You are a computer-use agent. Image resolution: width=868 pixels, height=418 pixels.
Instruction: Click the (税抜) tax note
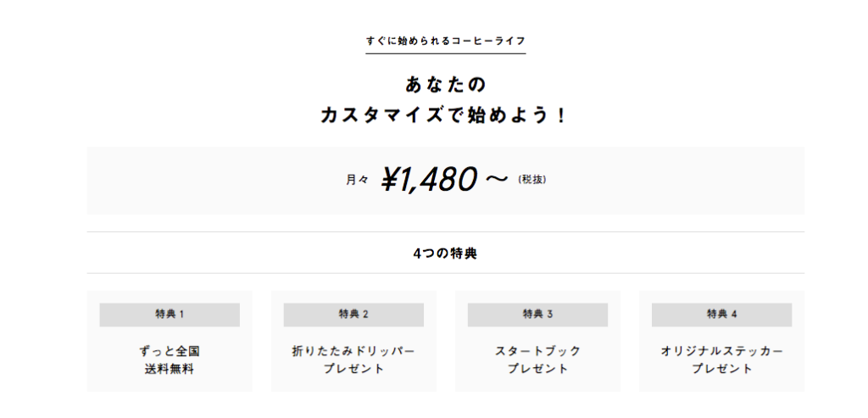point(532,180)
